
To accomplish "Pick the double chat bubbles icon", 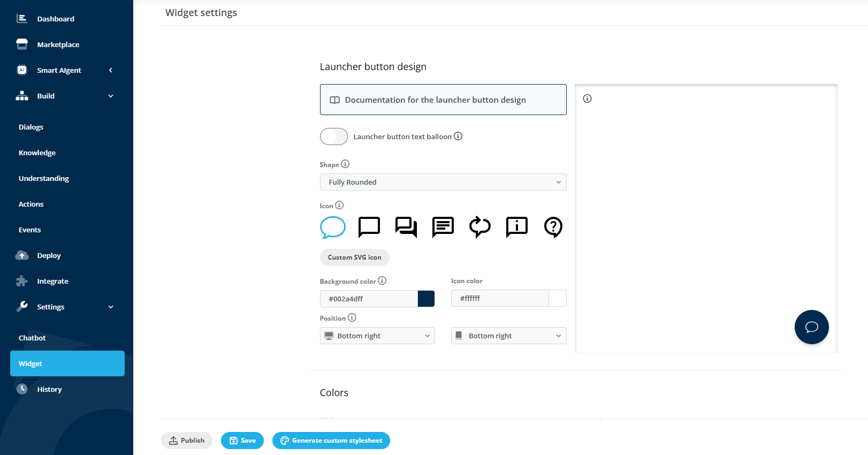I will (x=406, y=227).
